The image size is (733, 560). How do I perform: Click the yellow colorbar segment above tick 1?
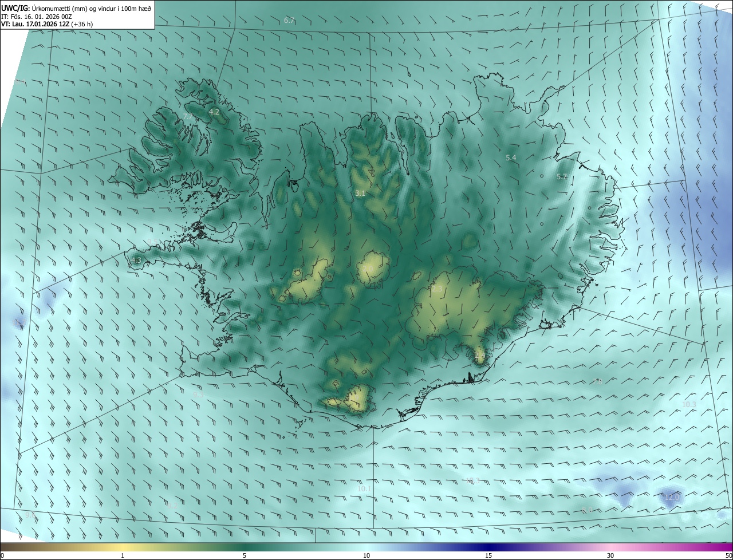coord(123,547)
